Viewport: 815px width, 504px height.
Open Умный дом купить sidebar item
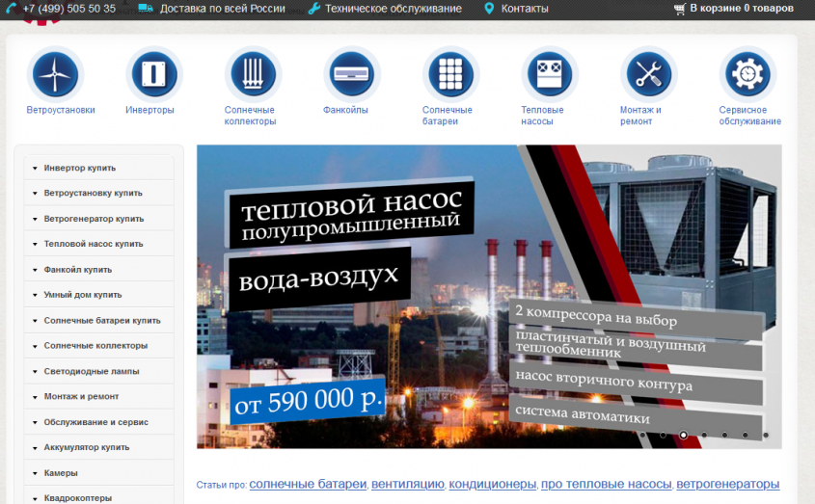[98, 295]
